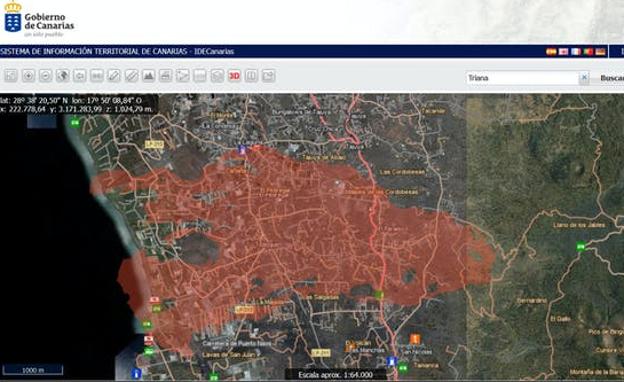The width and height of the screenshot is (624, 382).
Task: Click the info panel icon after 3D
Action: [251, 76]
